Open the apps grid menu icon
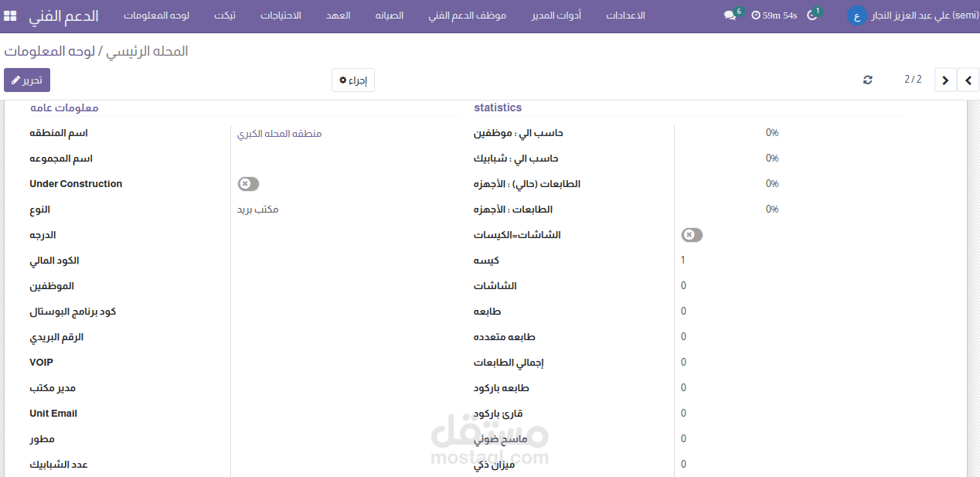This screenshot has height=477, width=980. 10,16
